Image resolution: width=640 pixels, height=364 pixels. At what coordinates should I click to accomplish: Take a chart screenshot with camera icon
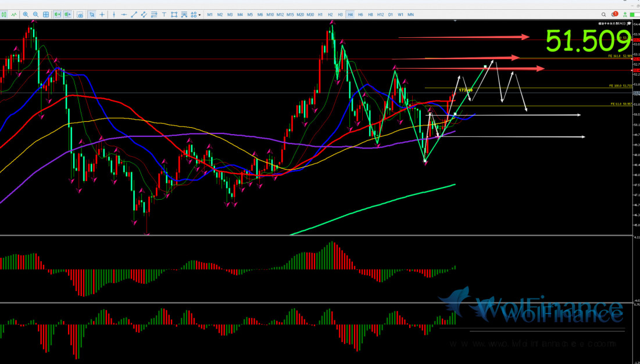coord(80,15)
